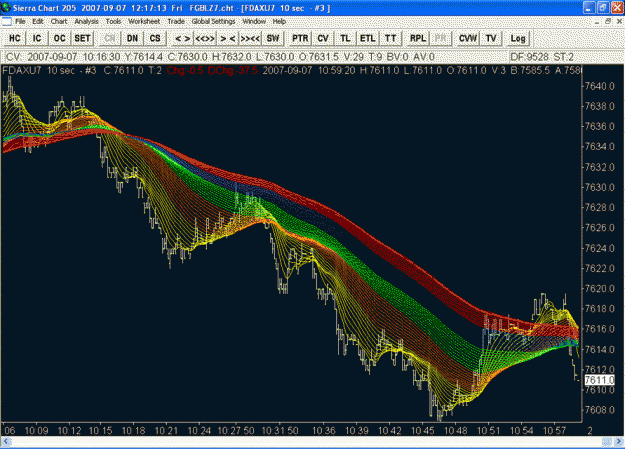
Task: Click the chart document icon beside File
Action: point(6,22)
